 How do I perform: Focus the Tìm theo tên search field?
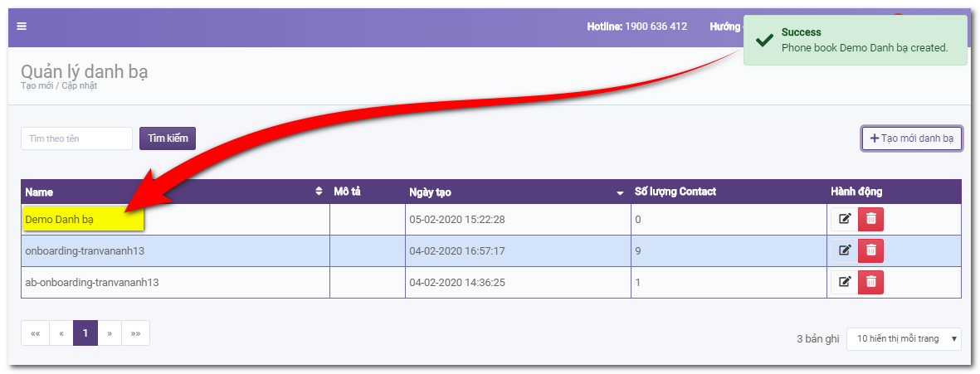click(77, 138)
